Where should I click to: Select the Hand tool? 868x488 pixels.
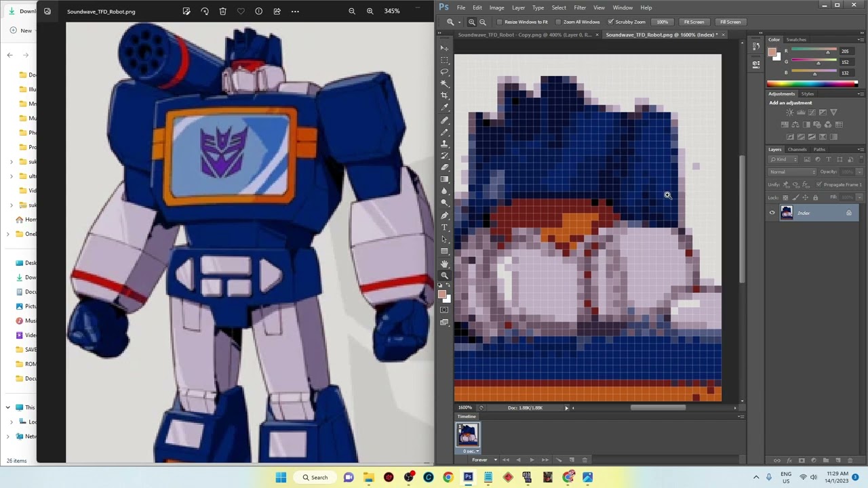click(x=444, y=263)
